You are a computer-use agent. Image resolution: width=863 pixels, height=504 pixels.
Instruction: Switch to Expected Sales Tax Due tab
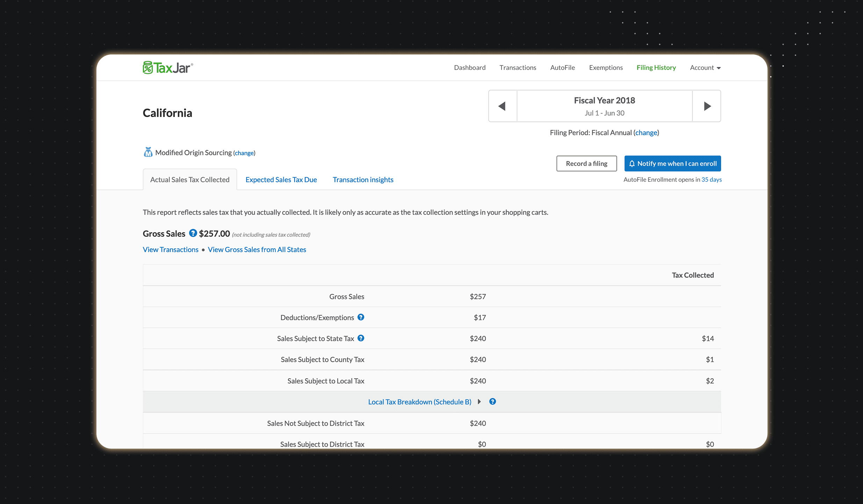coord(281,180)
